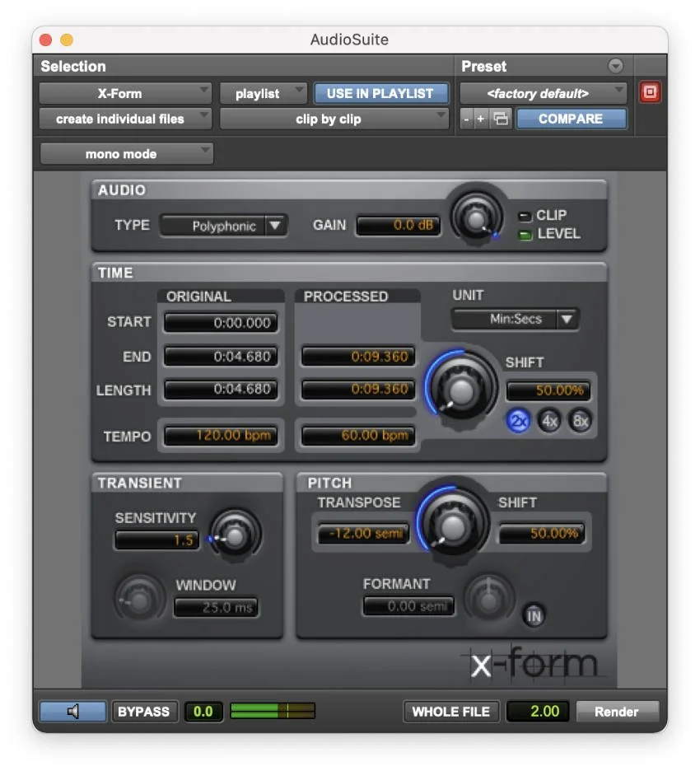Click the CLIP indicator LED
This screenshot has height=771, width=700.
pyautogui.click(x=525, y=217)
